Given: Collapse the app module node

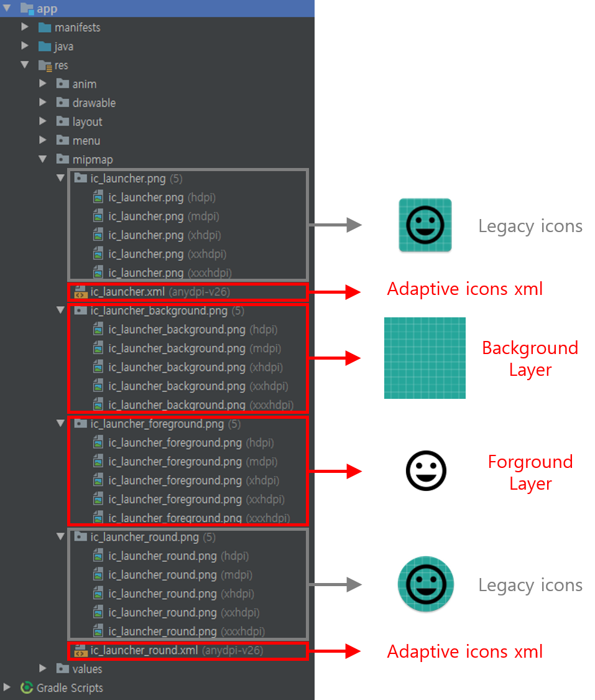Looking at the screenshot, I should (6, 9).
